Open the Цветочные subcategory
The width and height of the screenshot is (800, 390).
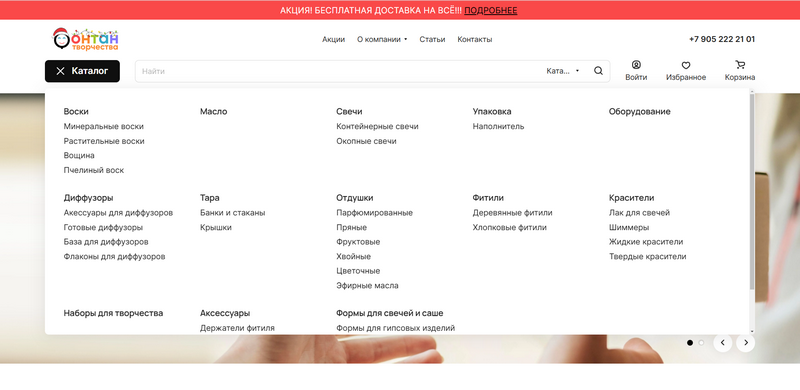pyautogui.click(x=358, y=271)
